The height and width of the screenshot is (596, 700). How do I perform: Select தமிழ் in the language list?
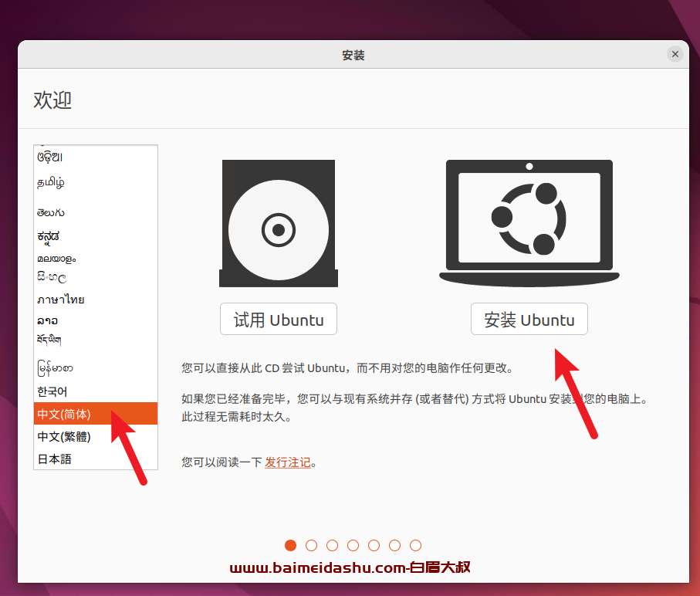click(x=96, y=183)
